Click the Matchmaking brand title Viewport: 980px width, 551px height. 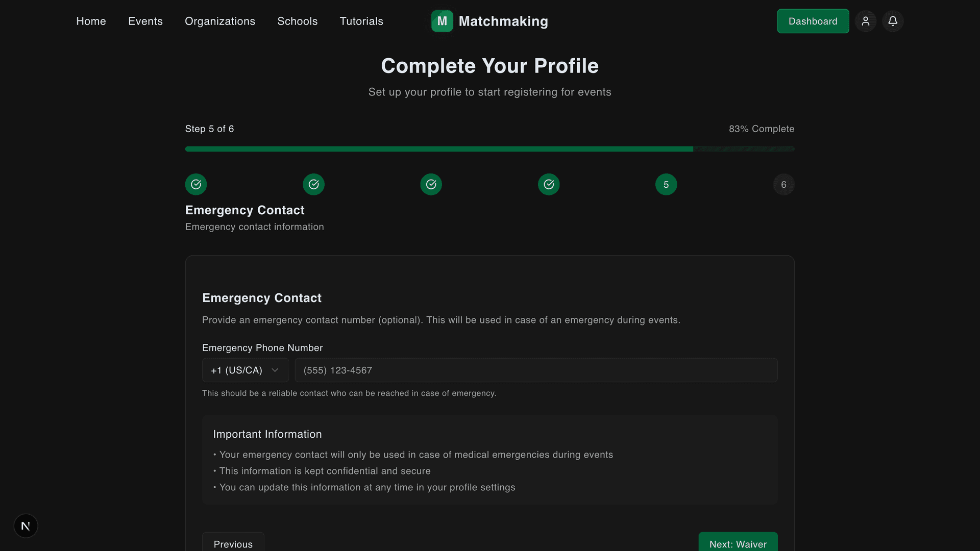tap(503, 21)
